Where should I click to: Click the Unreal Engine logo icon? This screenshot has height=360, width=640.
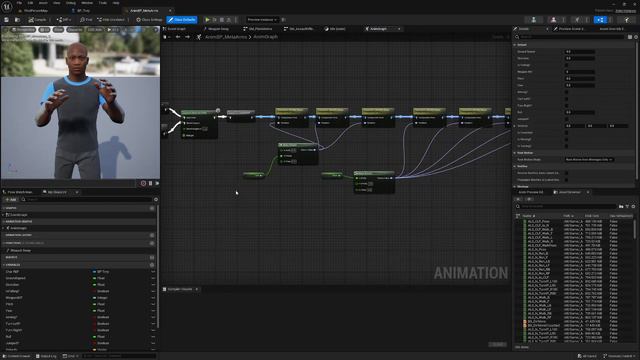coord(7,7)
